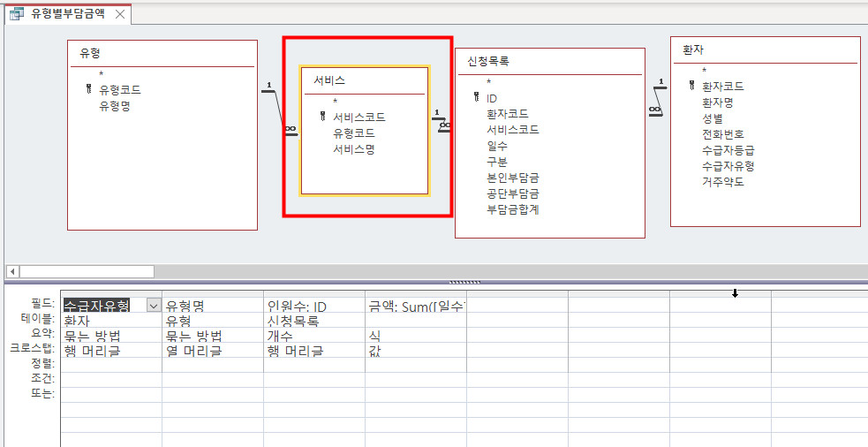Click the 조건 criteria cell under 수급자유형

(110, 378)
